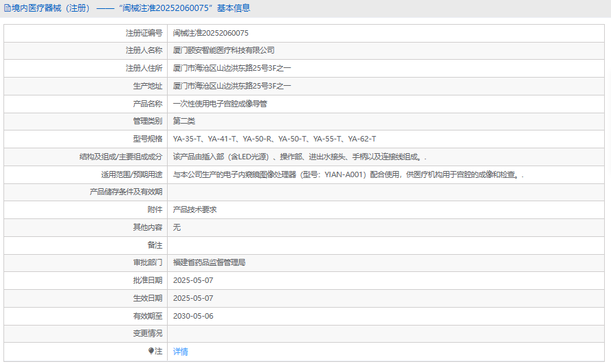Image resolution: width=611 pixels, height=364 pixels.
Task: Click registrant name 厦门颐安智能医疗科技有限公司
Action: point(223,50)
